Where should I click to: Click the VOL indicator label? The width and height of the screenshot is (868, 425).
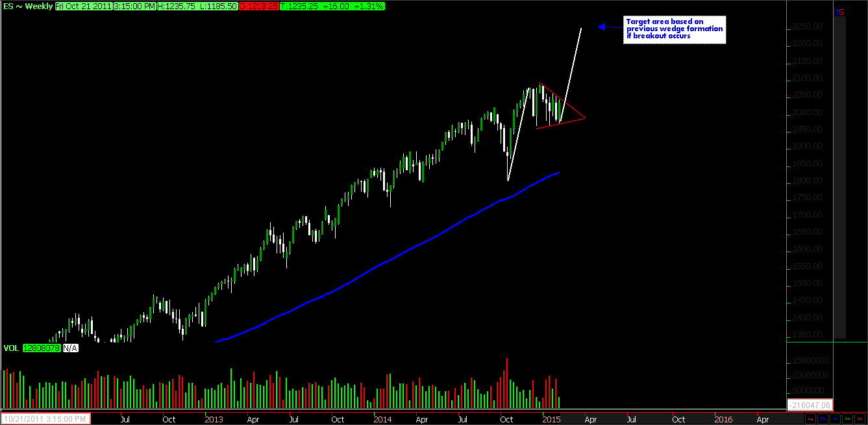pyautogui.click(x=11, y=348)
